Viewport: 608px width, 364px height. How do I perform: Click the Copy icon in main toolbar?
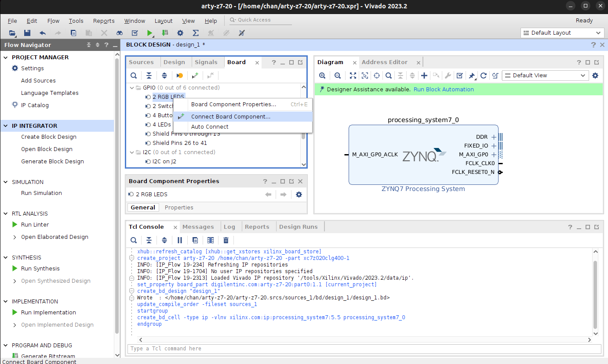pyautogui.click(x=73, y=33)
